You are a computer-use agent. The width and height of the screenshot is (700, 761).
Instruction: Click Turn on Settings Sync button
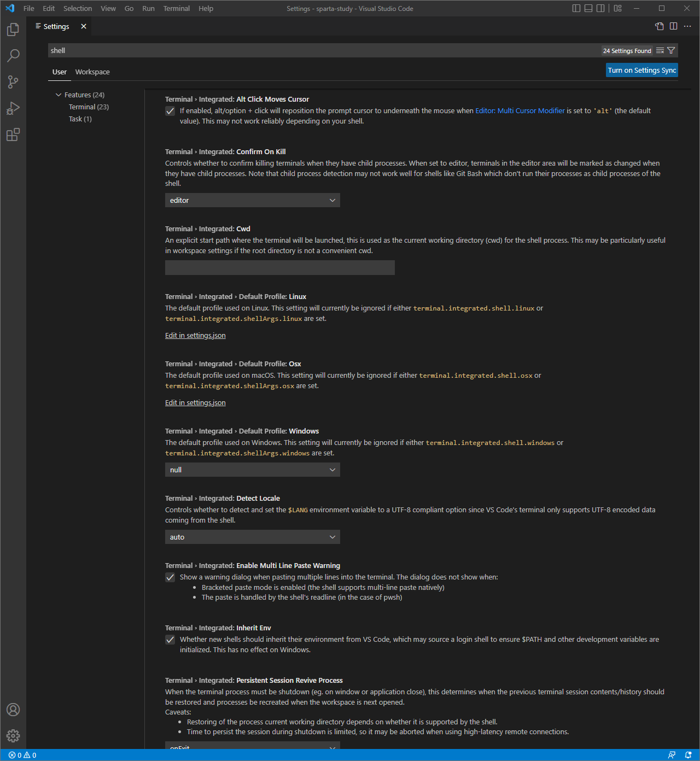642,70
